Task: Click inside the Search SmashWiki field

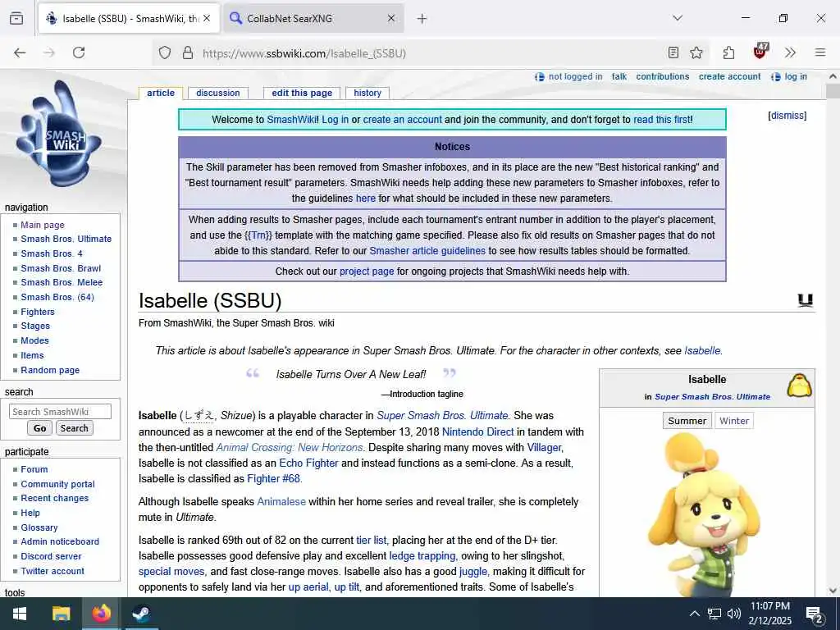Action: (x=60, y=412)
